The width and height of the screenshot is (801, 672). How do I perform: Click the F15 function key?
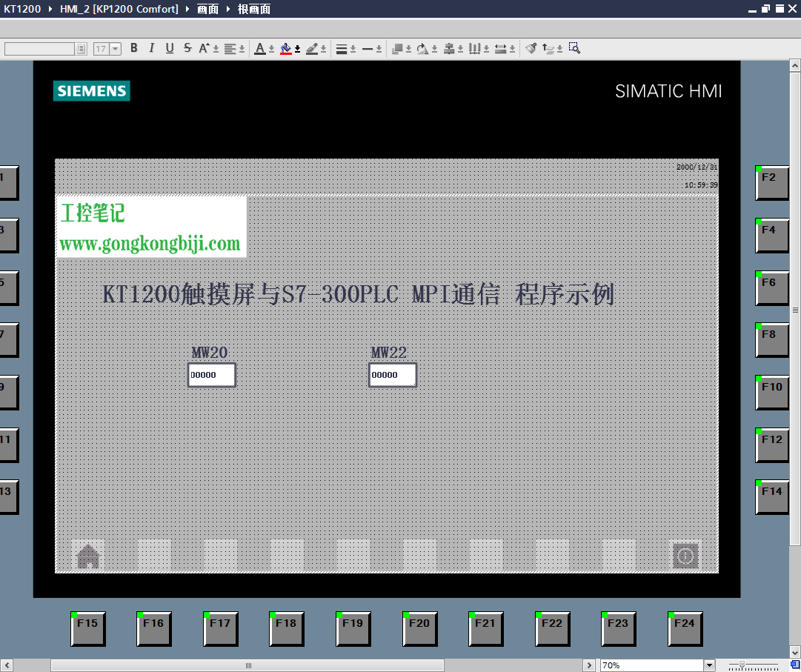tap(88, 628)
